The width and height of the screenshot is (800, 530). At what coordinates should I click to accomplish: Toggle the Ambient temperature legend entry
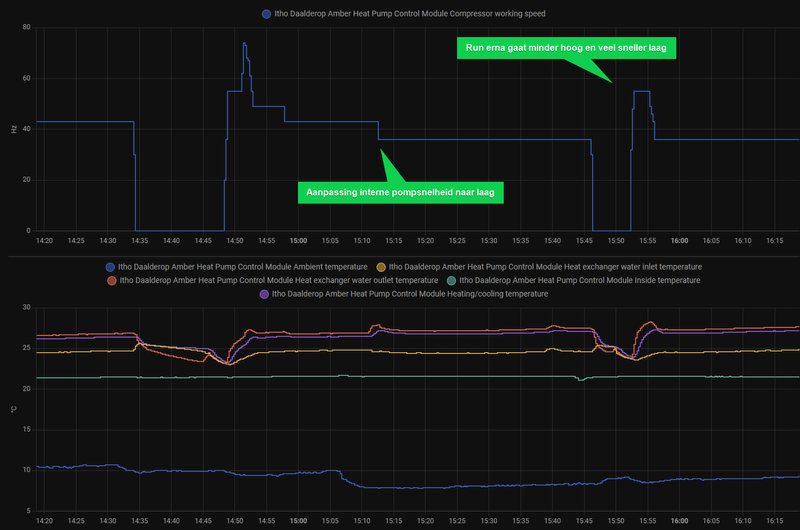click(x=236, y=267)
